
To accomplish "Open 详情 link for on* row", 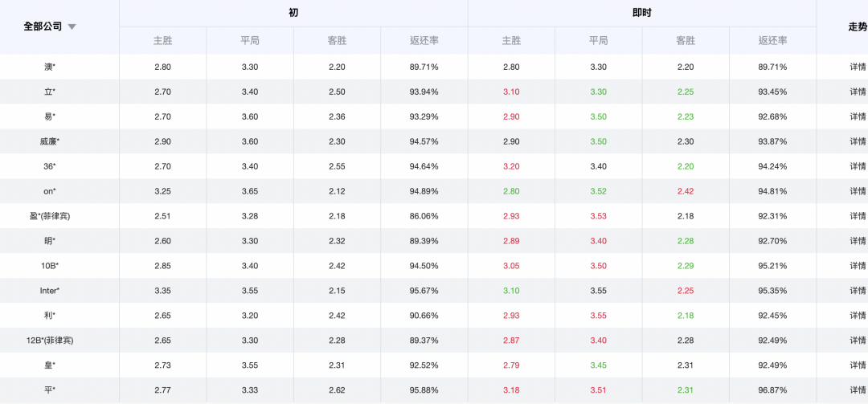I will pyautogui.click(x=858, y=191).
